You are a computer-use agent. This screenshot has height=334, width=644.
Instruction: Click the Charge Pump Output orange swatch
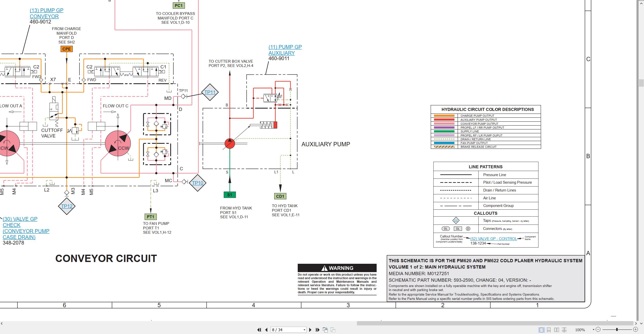point(444,116)
